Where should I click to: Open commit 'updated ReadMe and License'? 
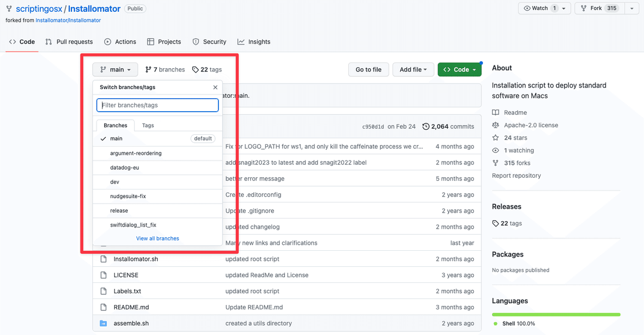coord(267,275)
